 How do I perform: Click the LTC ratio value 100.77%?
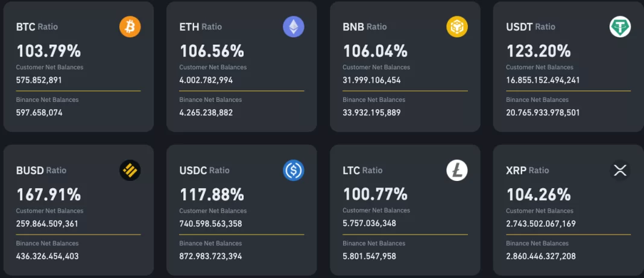point(375,195)
